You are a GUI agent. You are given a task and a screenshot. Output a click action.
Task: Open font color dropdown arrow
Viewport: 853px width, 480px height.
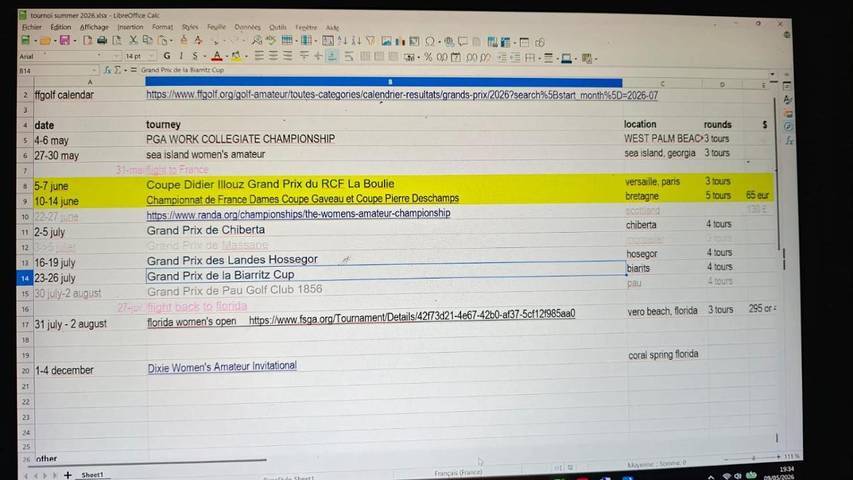tap(226, 57)
